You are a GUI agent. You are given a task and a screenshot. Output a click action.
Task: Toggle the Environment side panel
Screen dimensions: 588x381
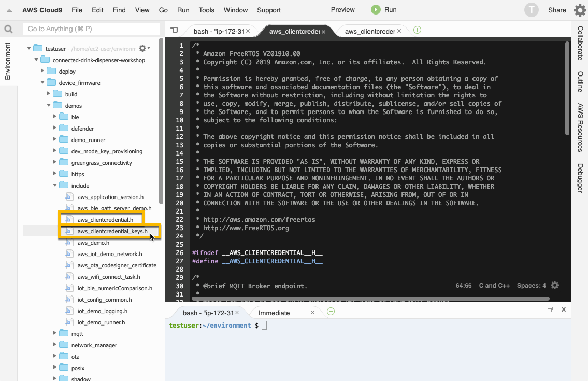pyautogui.click(x=7, y=61)
